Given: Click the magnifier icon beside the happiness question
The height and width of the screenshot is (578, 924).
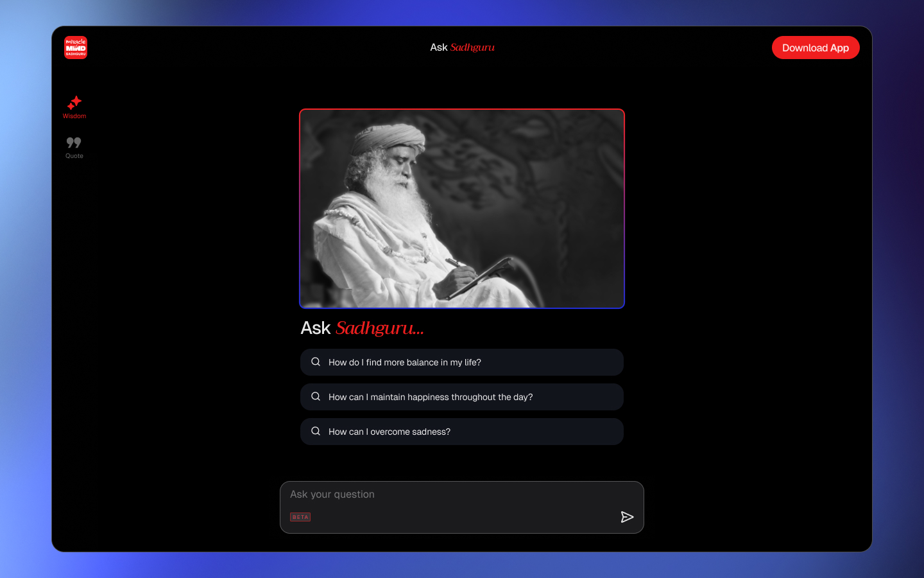Looking at the screenshot, I should (316, 396).
